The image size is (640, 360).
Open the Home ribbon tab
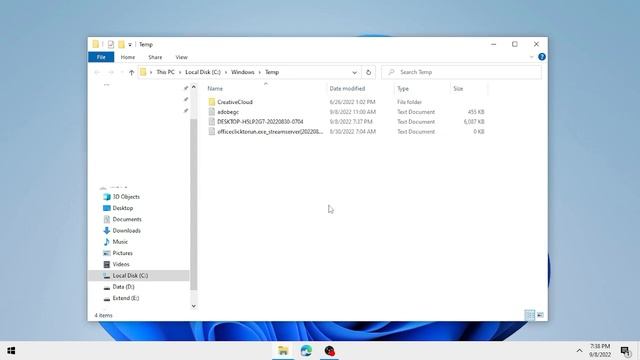128,57
